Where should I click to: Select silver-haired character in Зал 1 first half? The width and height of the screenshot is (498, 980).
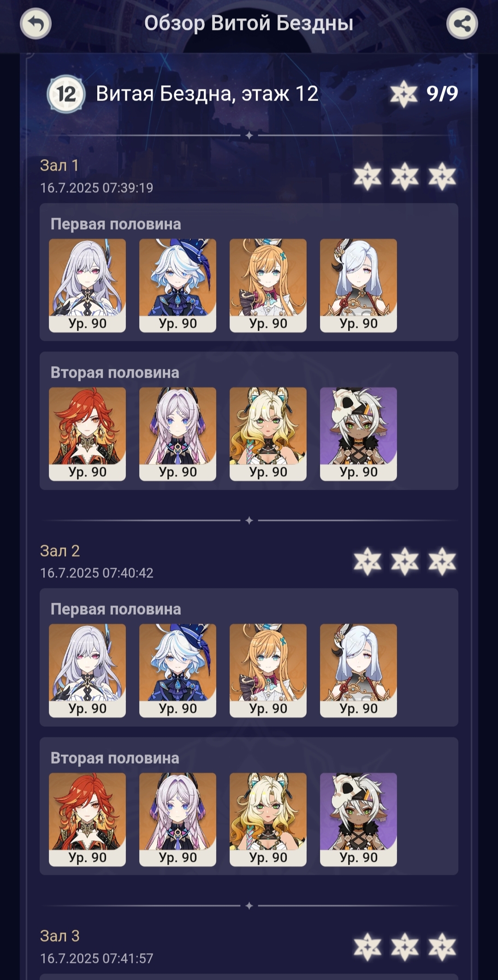[x=87, y=285]
